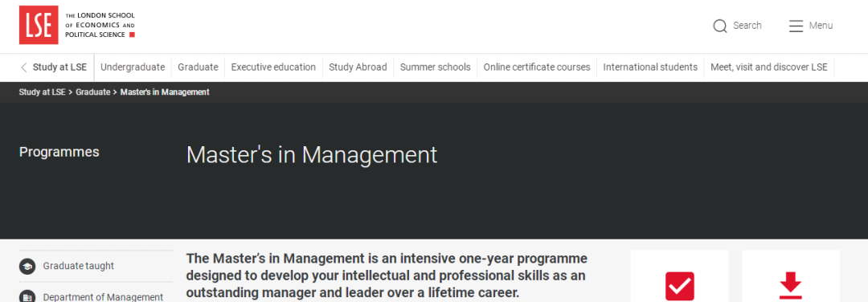Click the Graduate breadcrumb link
The height and width of the screenshot is (302, 868).
tap(93, 92)
